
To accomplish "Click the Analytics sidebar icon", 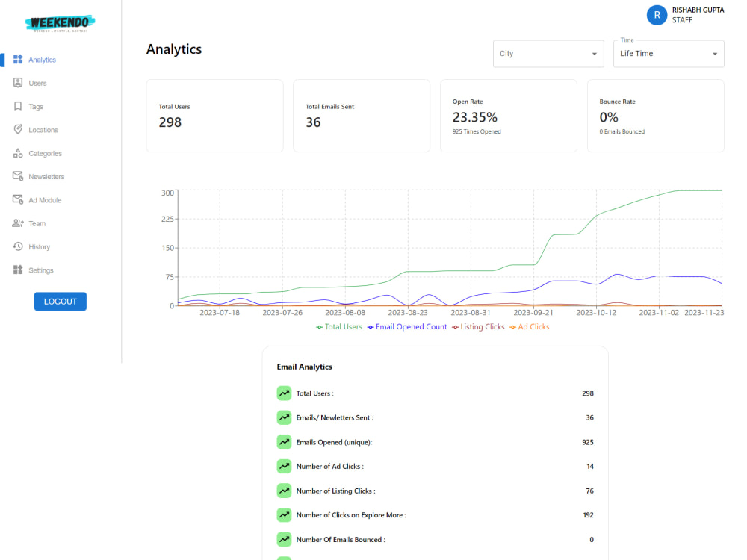I will click(18, 60).
